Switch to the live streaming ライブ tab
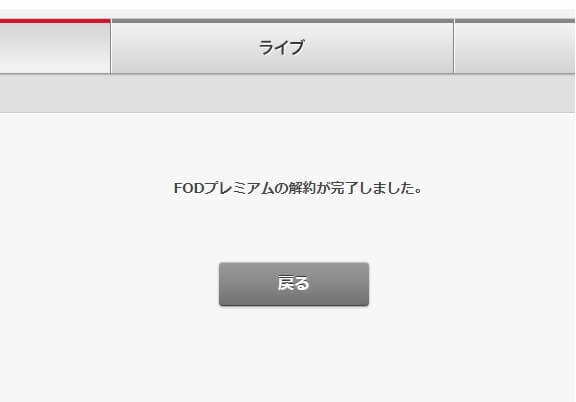The width and height of the screenshot is (576, 402). coord(282,47)
